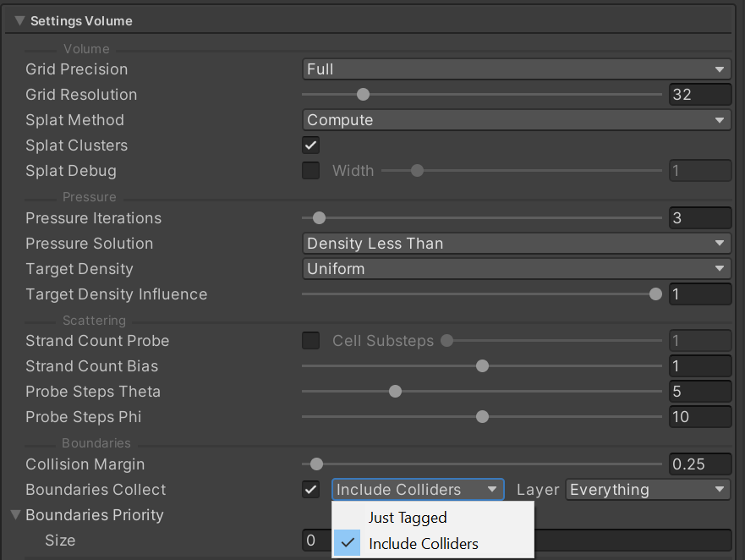Open the Pressure Solution dropdown
Screen dimensions: 745x560
pyautogui.click(x=516, y=244)
